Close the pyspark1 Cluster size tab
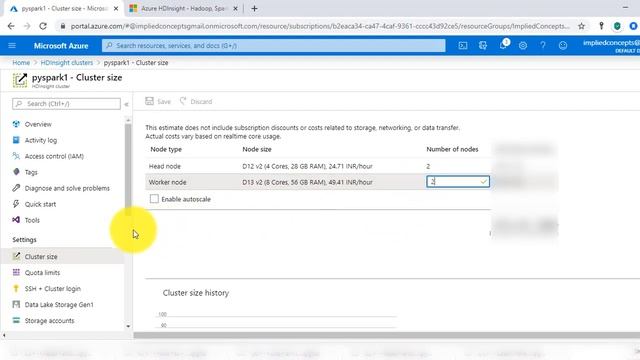 tap(116, 8)
